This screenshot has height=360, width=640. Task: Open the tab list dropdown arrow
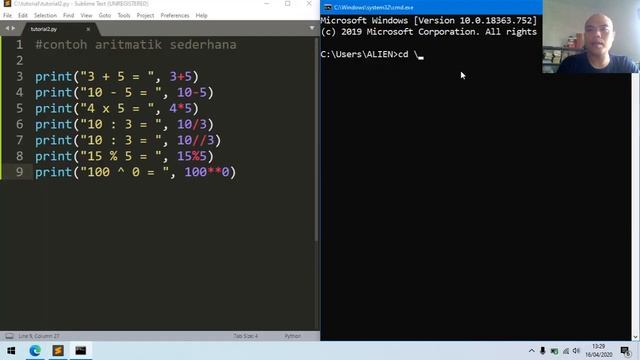[x=312, y=28]
